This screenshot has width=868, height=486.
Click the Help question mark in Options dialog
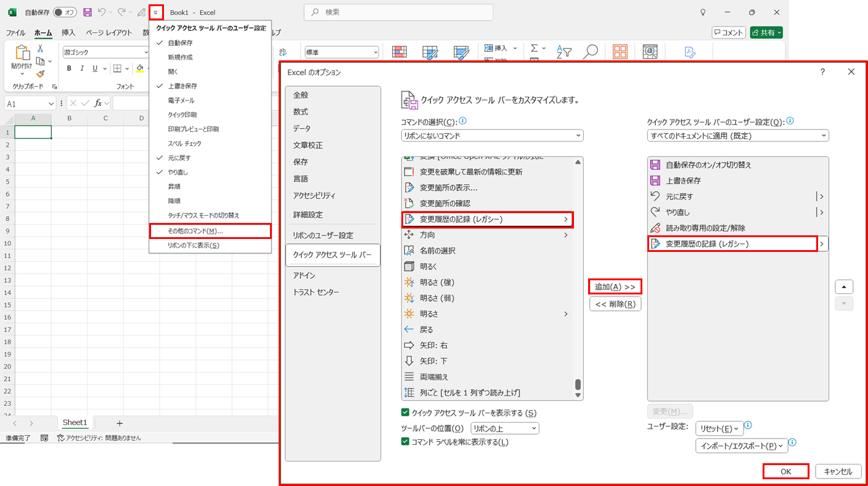(x=822, y=72)
